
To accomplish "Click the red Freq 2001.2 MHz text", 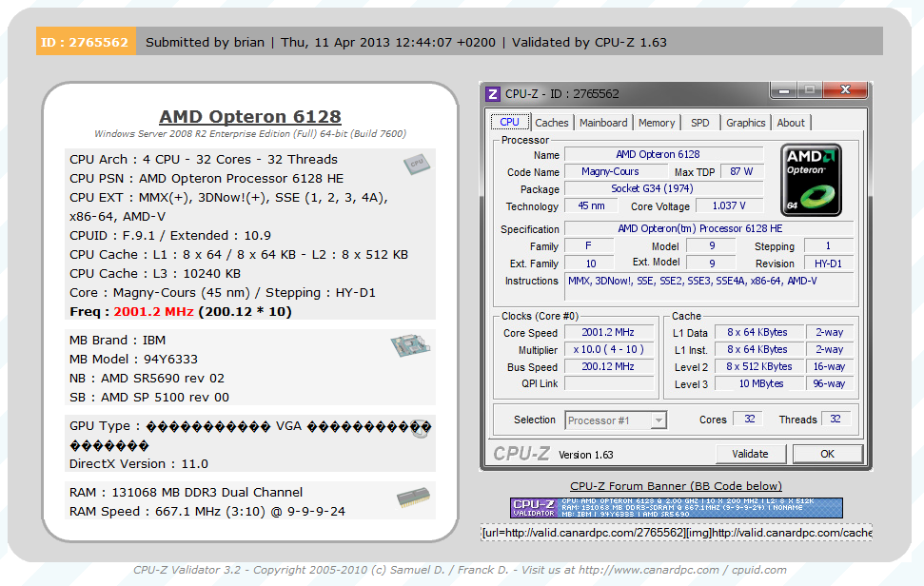I will coord(153,312).
